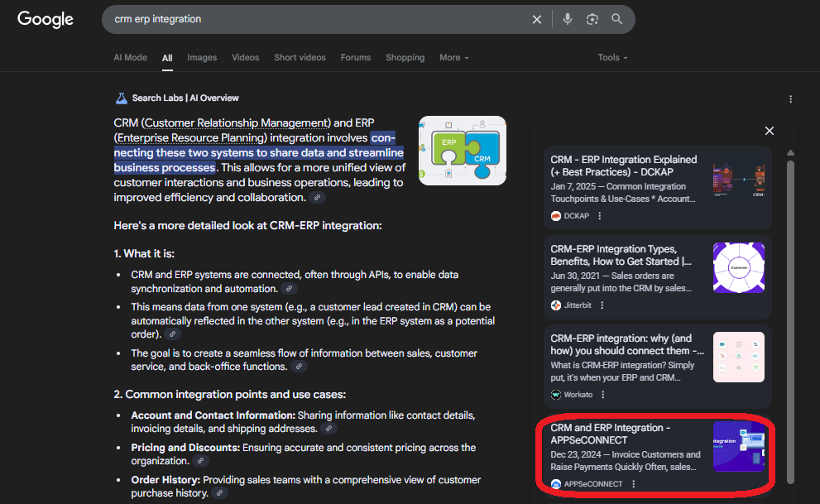The image size is (820, 504).
Task: Click the '1. What it is:' heading
Action: 144,253
